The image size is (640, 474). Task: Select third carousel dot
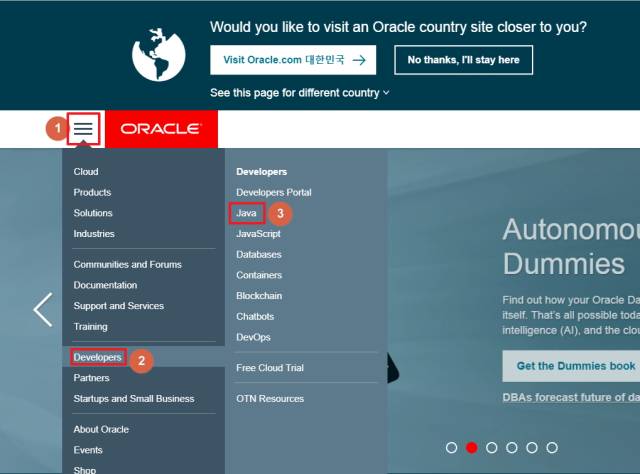(x=492, y=448)
